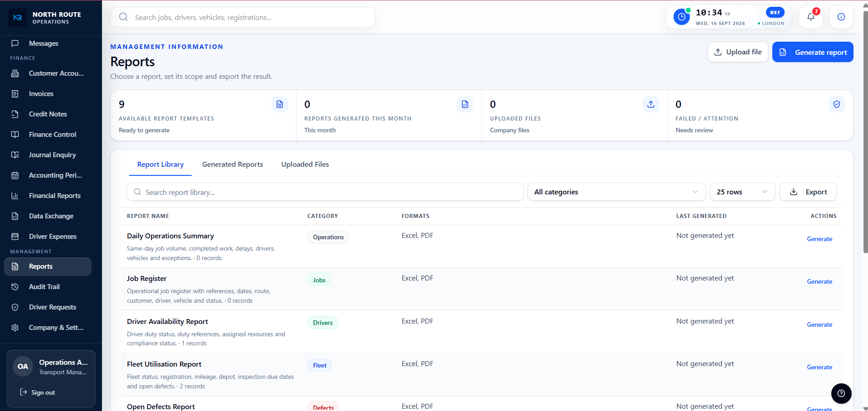Image resolution: width=868 pixels, height=411 pixels.
Task: Click the Upload file button
Action: 737,52
